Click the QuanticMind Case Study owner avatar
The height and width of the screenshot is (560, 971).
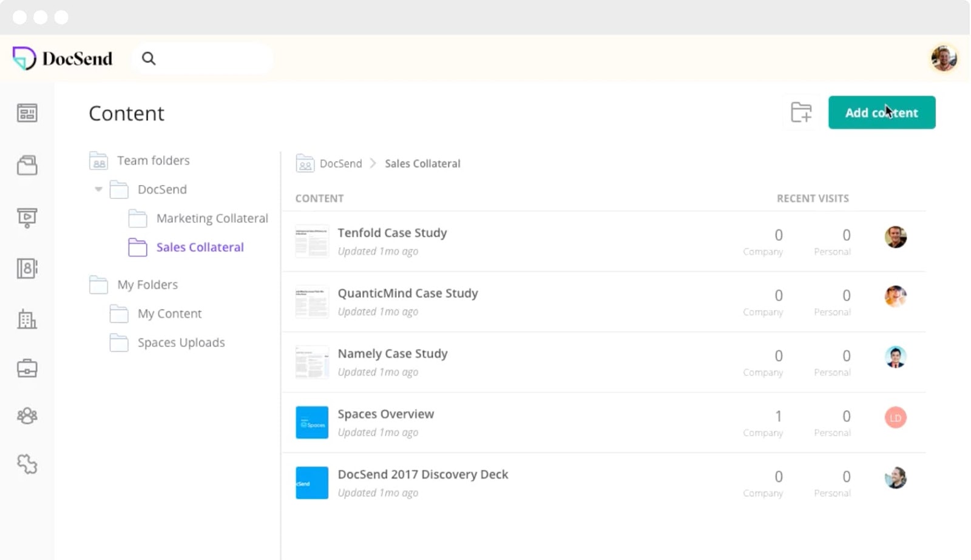click(895, 297)
